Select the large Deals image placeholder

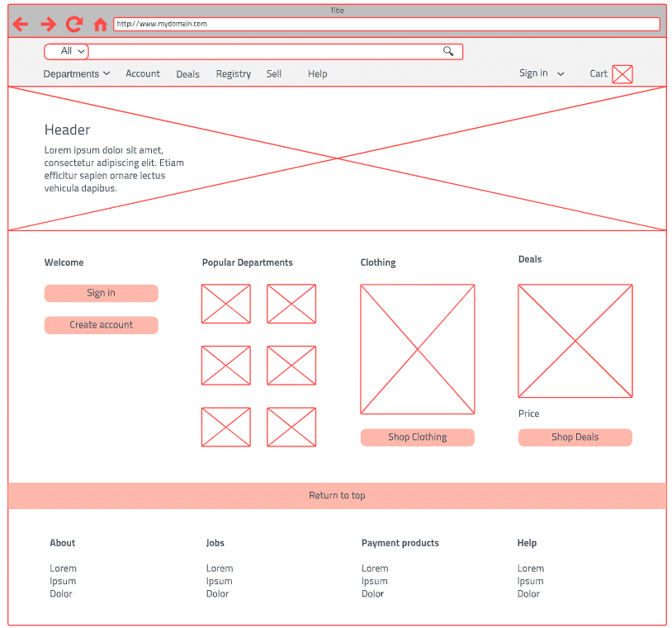click(x=575, y=341)
